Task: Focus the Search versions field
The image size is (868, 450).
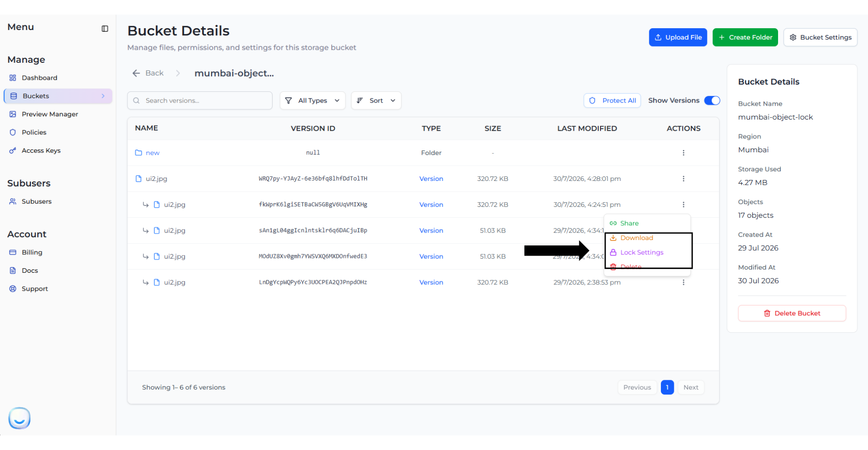Action: click(200, 100)
